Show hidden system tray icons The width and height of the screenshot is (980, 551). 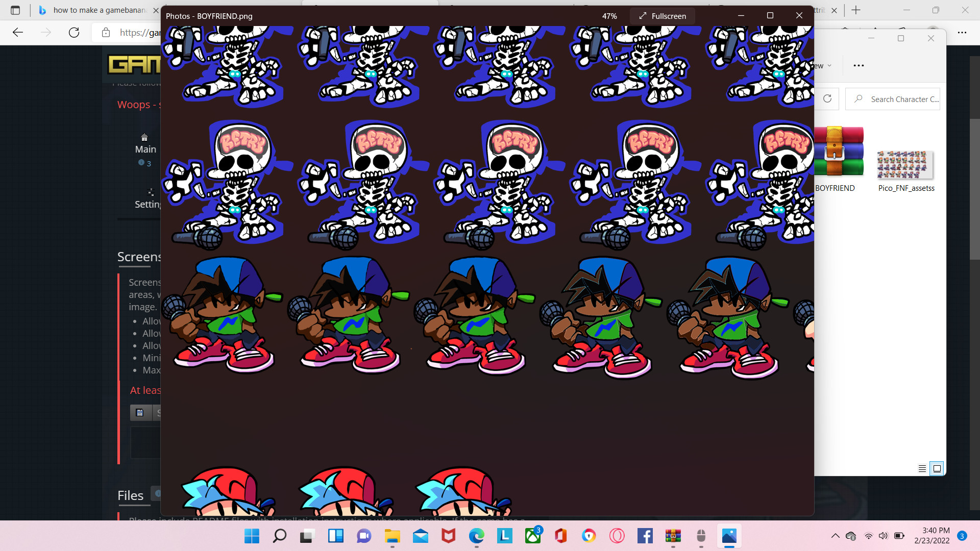(835, 536)
